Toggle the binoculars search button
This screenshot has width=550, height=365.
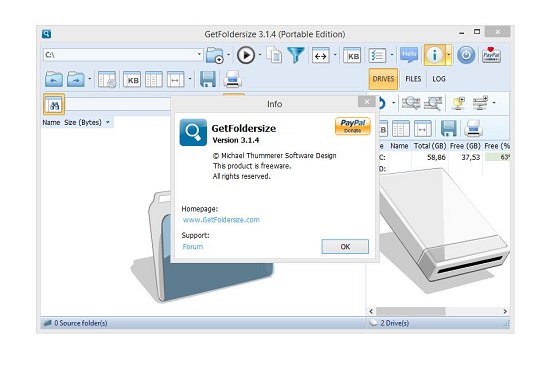[x=54, y=104]
